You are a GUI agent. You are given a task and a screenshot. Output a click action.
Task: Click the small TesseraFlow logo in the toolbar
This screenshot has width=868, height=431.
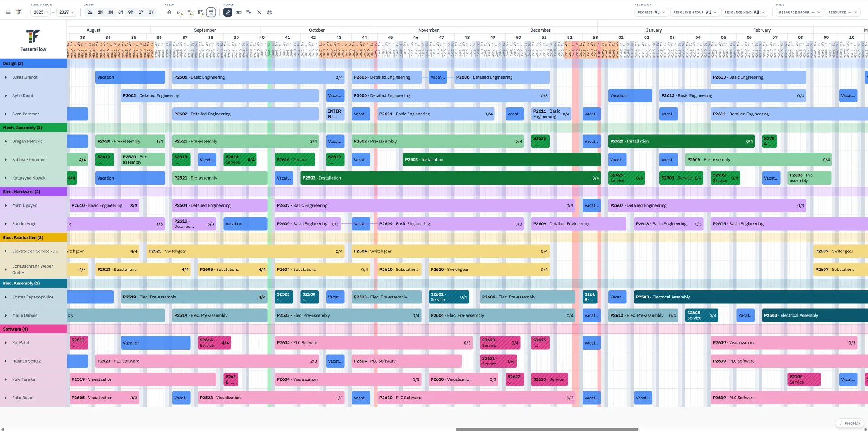(19, 12)
